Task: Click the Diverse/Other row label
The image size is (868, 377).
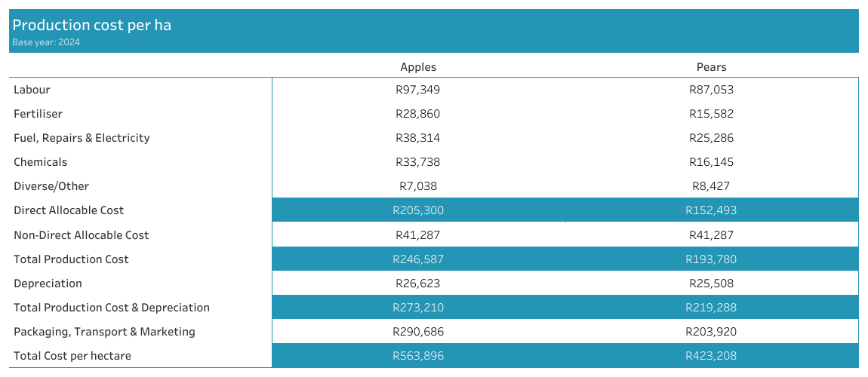Action: tap(51, 186)
